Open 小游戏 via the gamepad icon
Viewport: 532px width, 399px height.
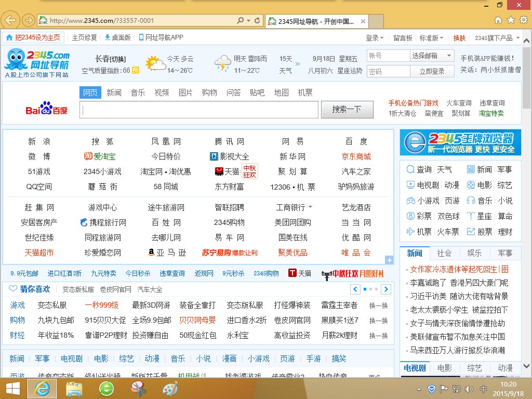(410, 200)
